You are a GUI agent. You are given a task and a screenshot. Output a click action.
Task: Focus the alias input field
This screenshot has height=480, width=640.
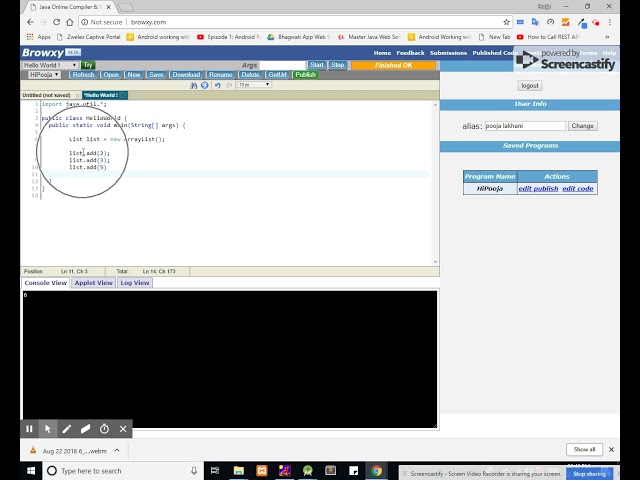(x=525, y=126)
